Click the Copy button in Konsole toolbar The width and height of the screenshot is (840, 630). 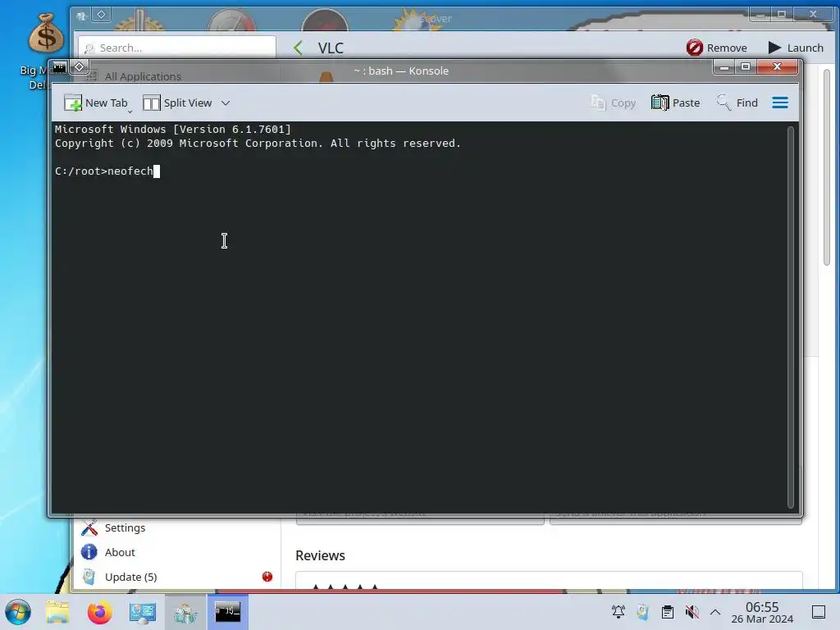tap(614, 103)
